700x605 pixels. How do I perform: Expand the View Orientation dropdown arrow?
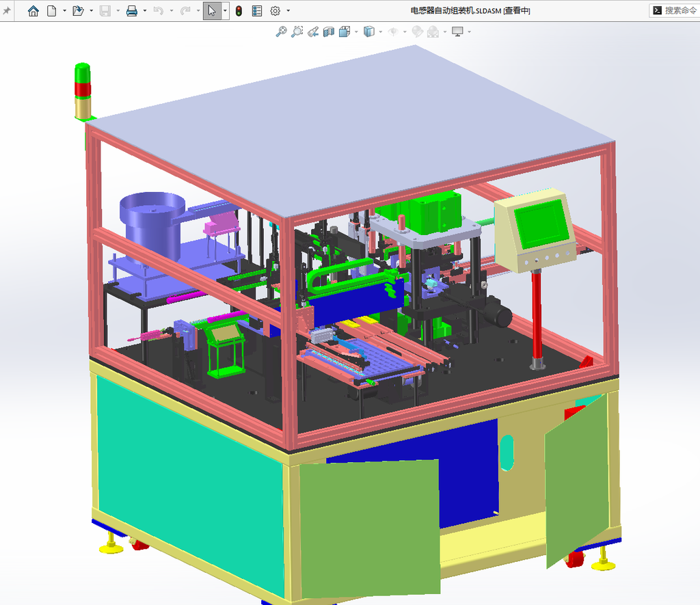pos(356,31)
